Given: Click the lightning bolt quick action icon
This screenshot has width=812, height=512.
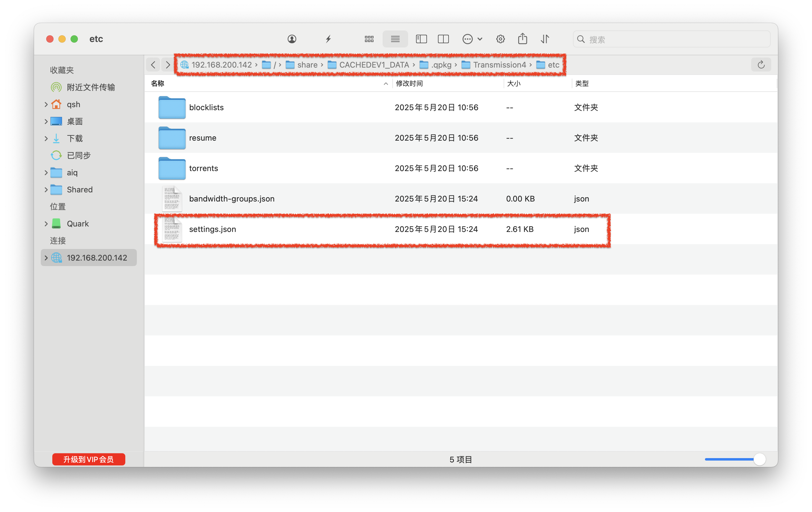Looking at the screenshot, I should click(328, 39).
